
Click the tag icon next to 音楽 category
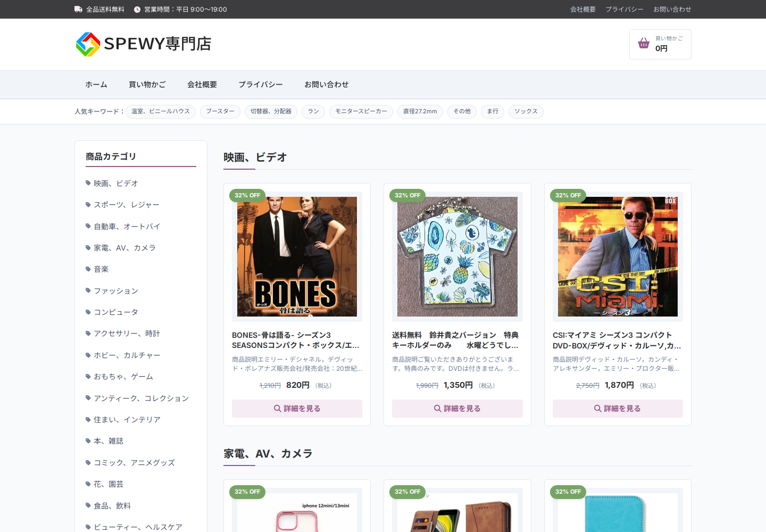pos(88,269)
